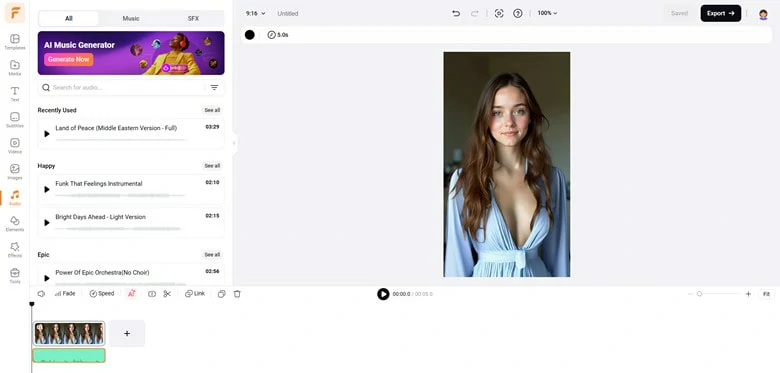The width and height of the screenshot is (780, 373).
Task: Click the 'Funk That Feelings Instrumental' track title
Action: tap(98, 184)
